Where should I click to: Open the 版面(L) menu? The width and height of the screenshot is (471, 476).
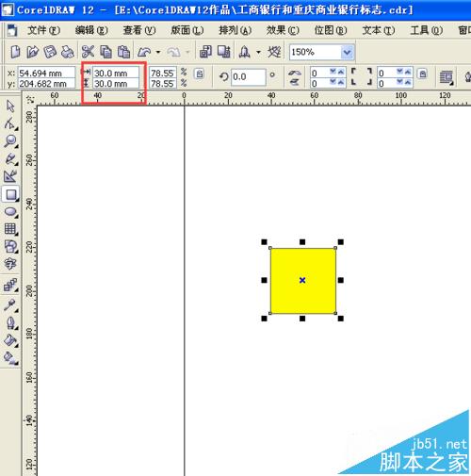tap(187, 30)
